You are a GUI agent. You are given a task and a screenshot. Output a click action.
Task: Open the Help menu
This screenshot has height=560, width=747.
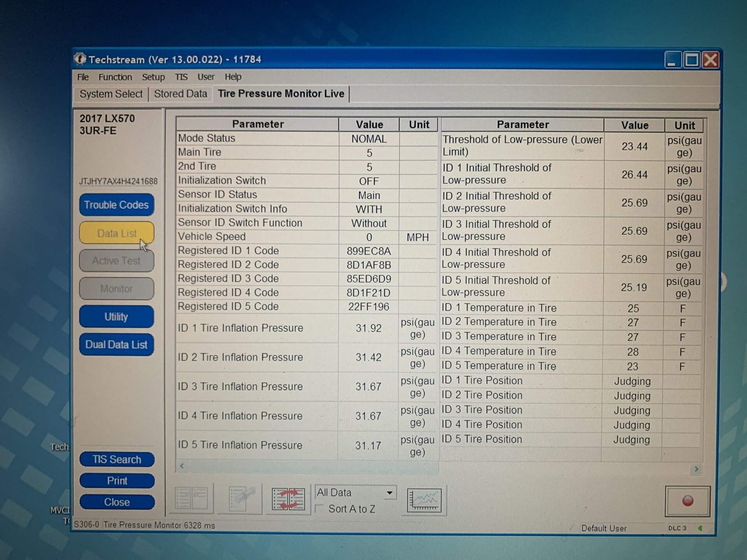(x=233, y=77)
